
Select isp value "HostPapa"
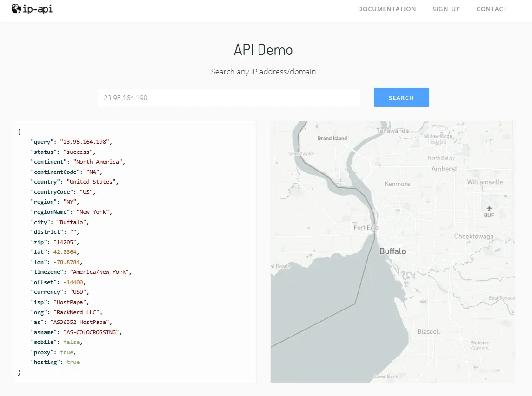70,302
